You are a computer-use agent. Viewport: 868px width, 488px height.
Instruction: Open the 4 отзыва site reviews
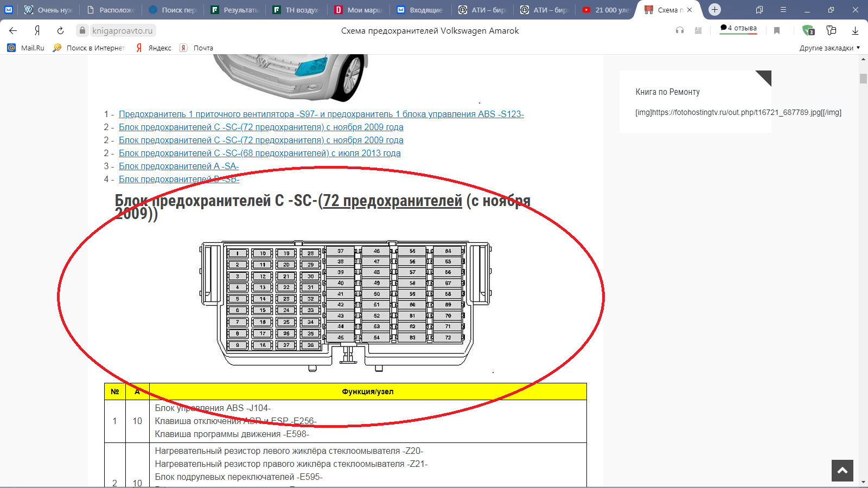point(738,28)
